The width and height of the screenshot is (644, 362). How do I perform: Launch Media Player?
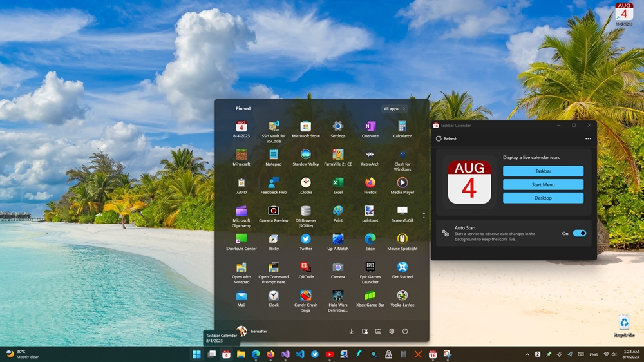[x=402, y=186]
